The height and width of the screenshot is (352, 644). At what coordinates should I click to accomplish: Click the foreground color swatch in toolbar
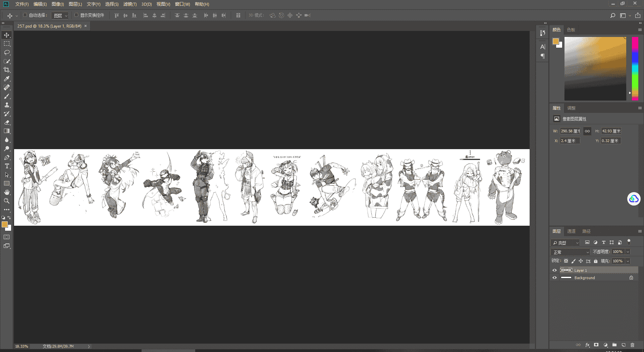pyautogui.click(x=5, y=224)
